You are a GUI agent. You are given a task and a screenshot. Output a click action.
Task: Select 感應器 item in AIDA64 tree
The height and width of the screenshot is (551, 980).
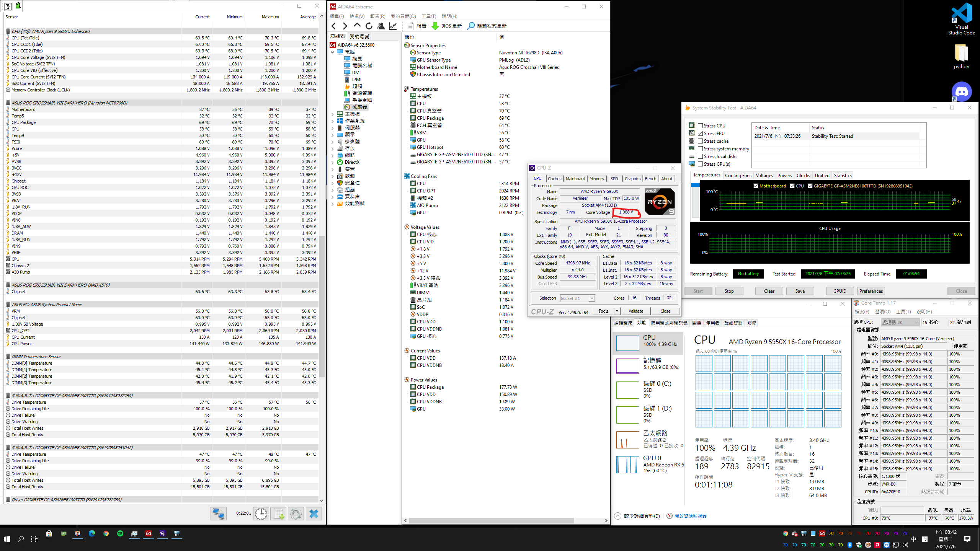pyautogui.click(x=359, y=107)
